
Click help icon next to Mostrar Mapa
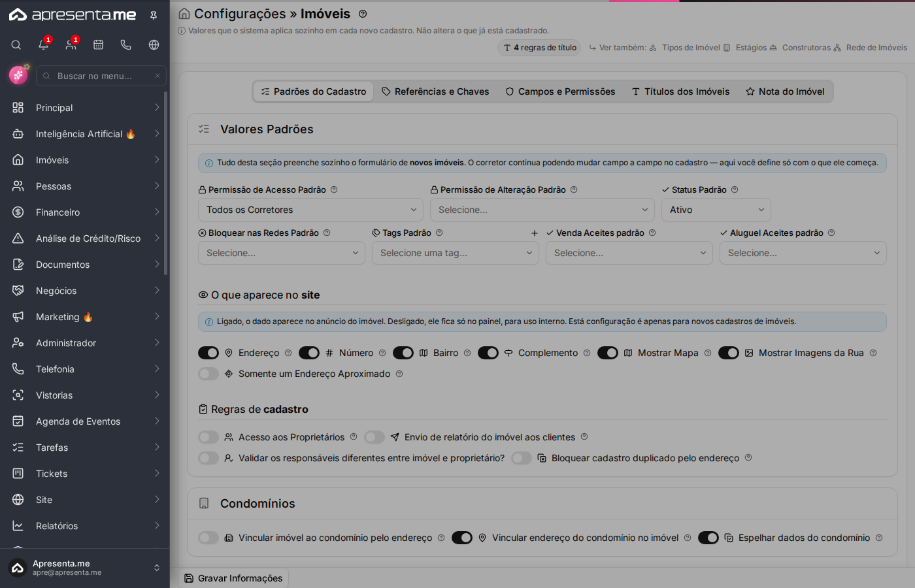tap(708, 353)
